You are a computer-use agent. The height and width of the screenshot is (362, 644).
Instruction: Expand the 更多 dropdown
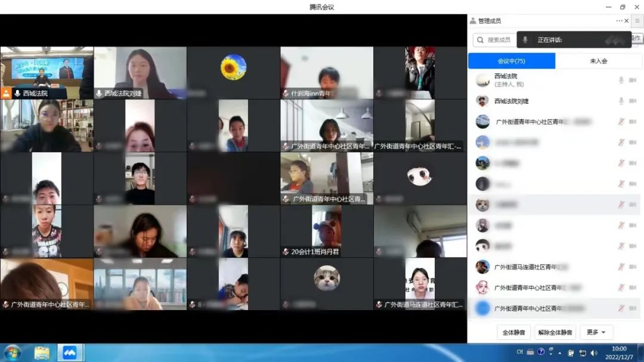pos(596,332)
